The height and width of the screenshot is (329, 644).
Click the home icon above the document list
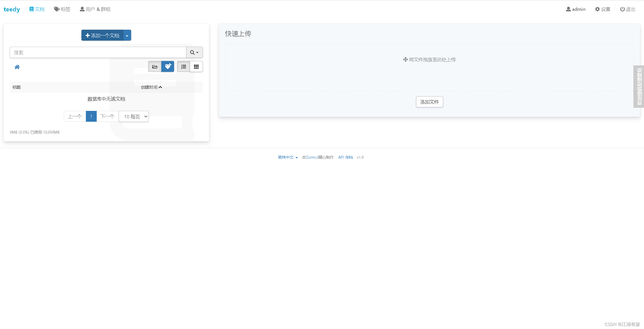pos(17,67)
